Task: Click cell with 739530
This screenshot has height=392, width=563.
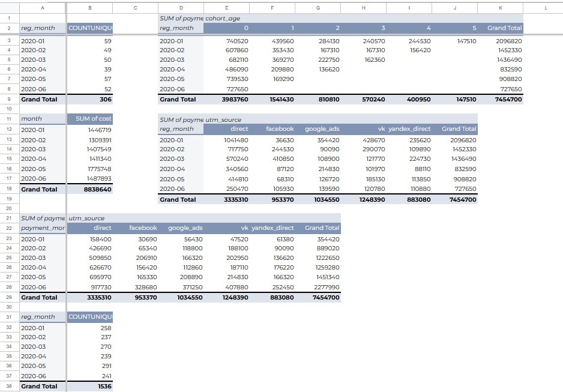Action: click(226, 79)
